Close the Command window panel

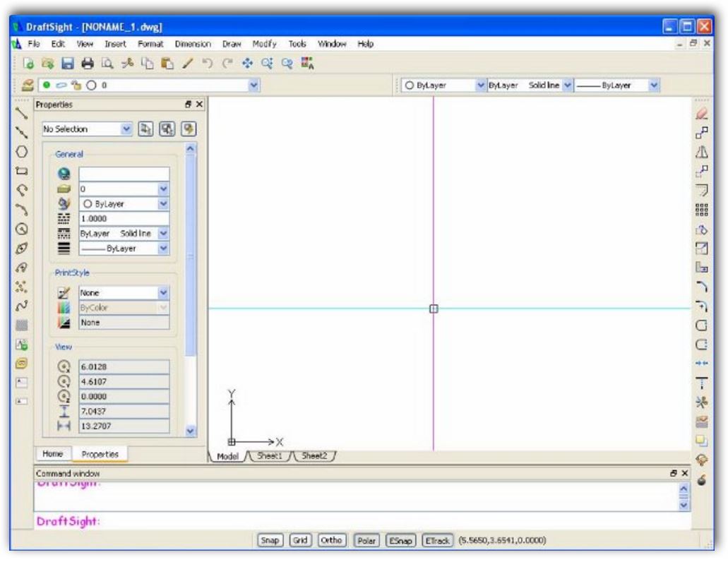point(684,473)
